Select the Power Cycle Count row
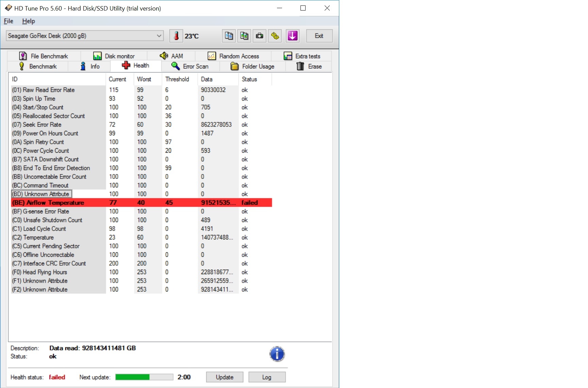This screenshot has height=388, width=588. (x=142, y=151)
